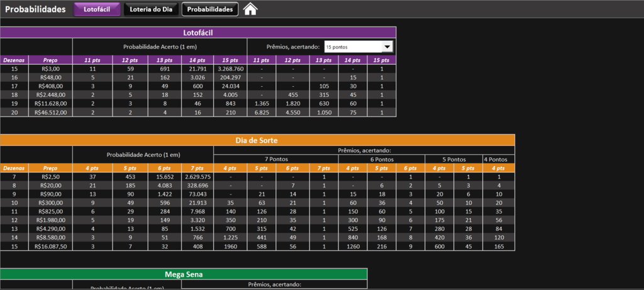
Task: Select cell with value 1260
Action: (353, 245)
